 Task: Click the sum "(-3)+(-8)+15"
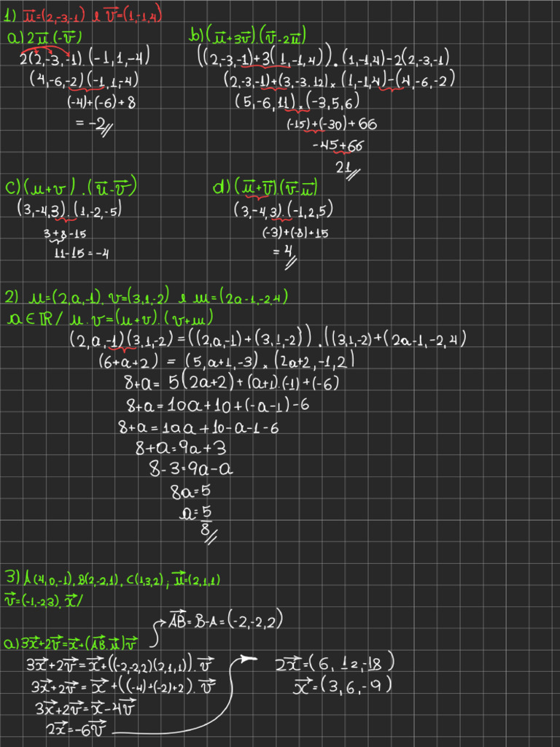[x=295, y=233]
